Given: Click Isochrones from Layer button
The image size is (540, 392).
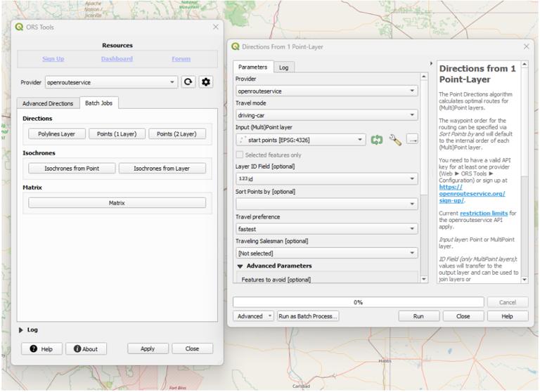Looking at the screenshot, I should point(162,169).
